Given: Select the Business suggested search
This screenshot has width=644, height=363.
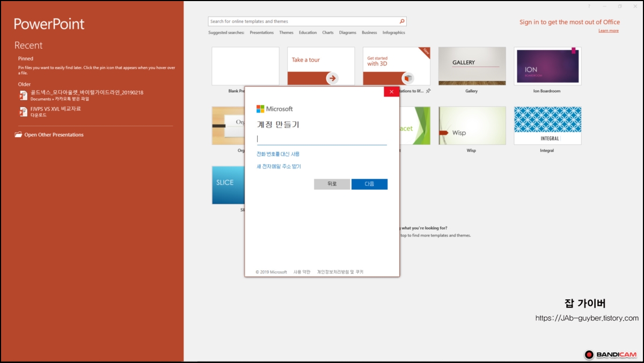Looking at the screenshot, I should coord(369,33).
